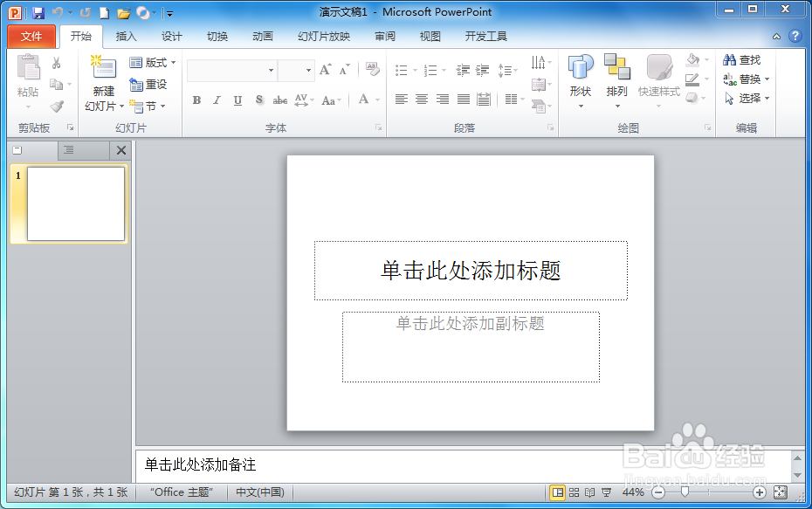
Task: Switch to the 幻灯片放映 Slide Show tab
Action: [x=324, y=37]
